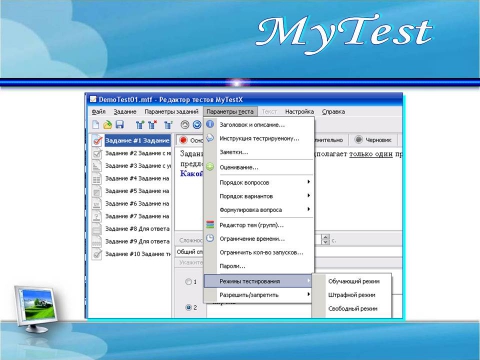Choose Редактор тем (групп) menu entry
Viewport: 480px width, 360px height.
259,225
